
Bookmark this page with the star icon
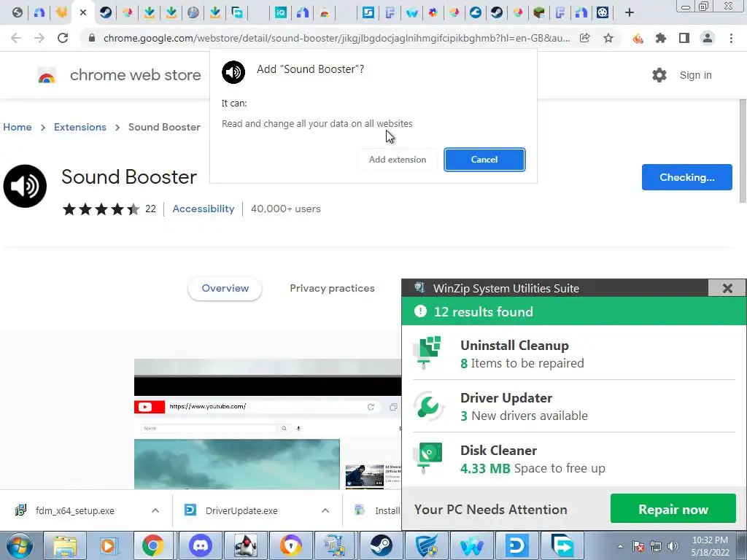608,38
